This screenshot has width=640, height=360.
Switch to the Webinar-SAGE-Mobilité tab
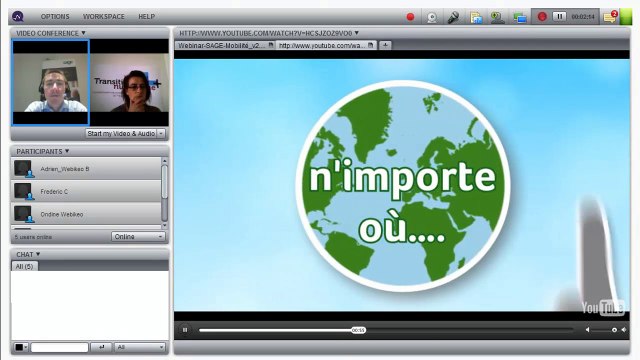(222, 45)
